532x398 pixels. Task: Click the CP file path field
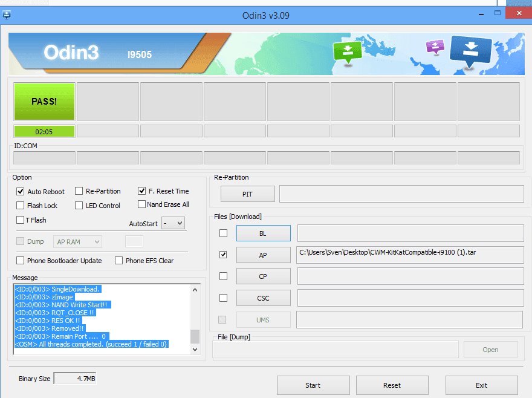coord(410,276)
